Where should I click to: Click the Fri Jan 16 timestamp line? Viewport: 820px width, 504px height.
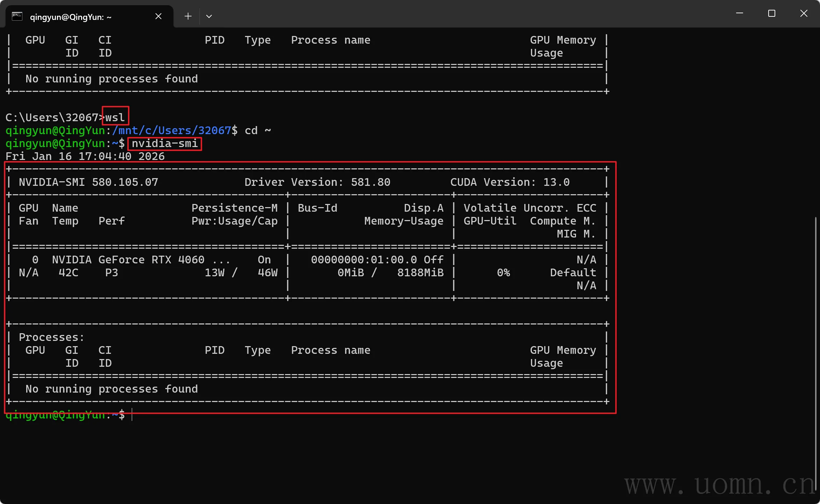coord(85,156)
